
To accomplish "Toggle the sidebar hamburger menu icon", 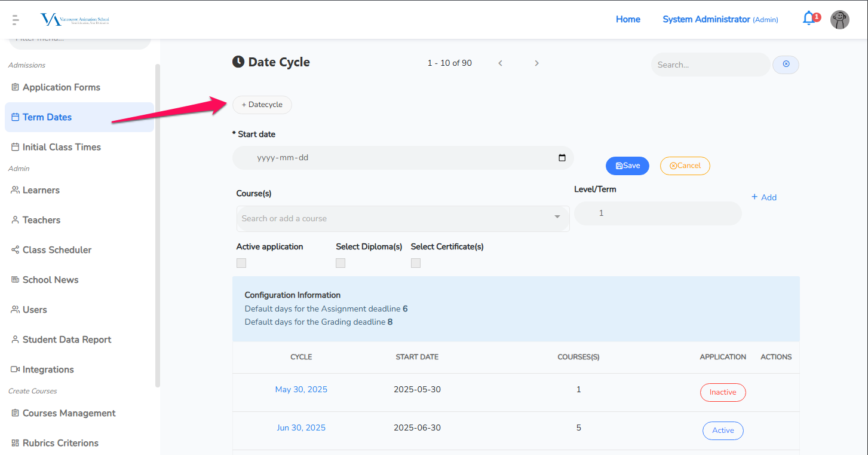I will click(x=16, y=20).
